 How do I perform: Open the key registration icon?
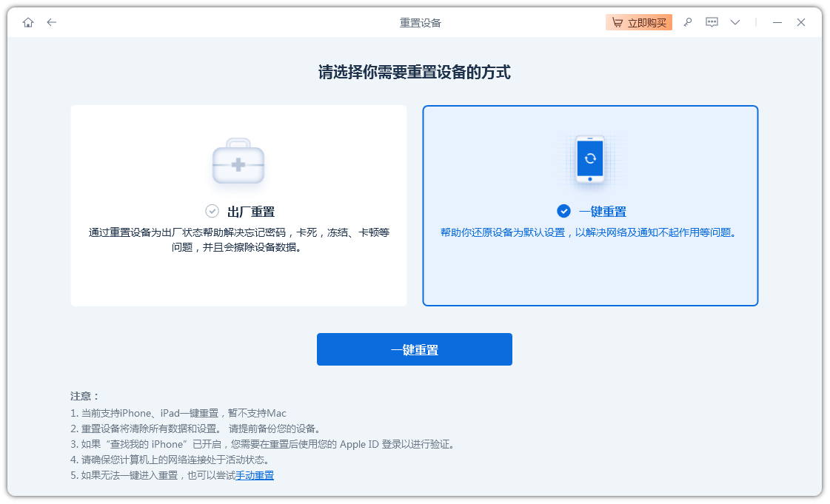(x=688, y=22)
